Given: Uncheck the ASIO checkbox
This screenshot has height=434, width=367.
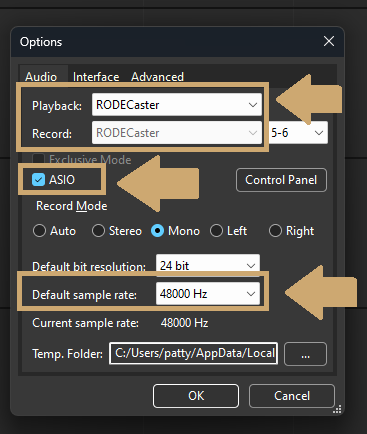Looking at the screenshot, I should 38,180.
